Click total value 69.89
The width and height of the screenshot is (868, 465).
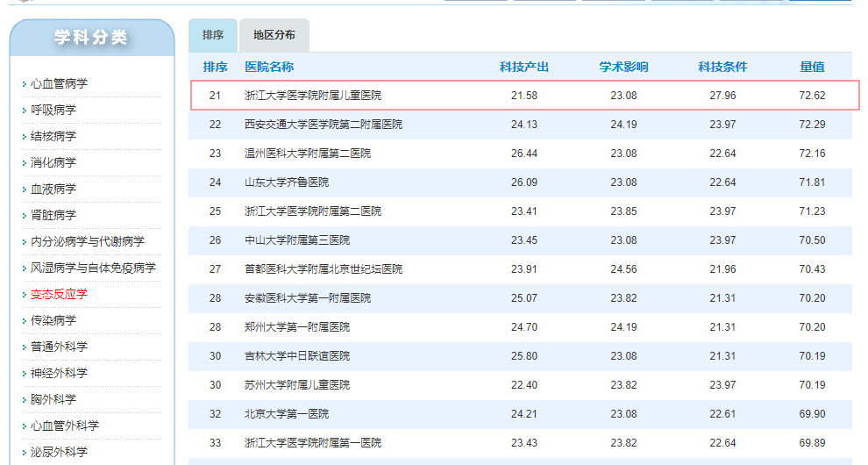pyautogui.click(x=812, y=443)
